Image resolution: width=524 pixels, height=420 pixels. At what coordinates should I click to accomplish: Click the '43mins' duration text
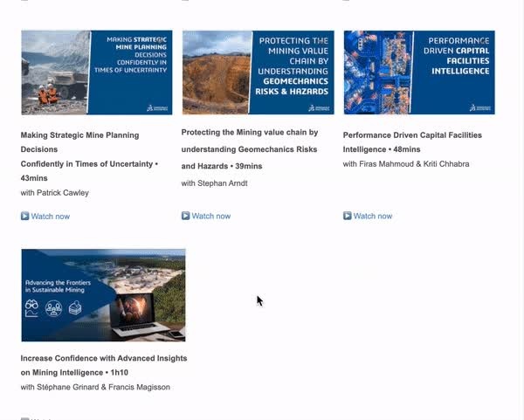(x=34, y=178)
